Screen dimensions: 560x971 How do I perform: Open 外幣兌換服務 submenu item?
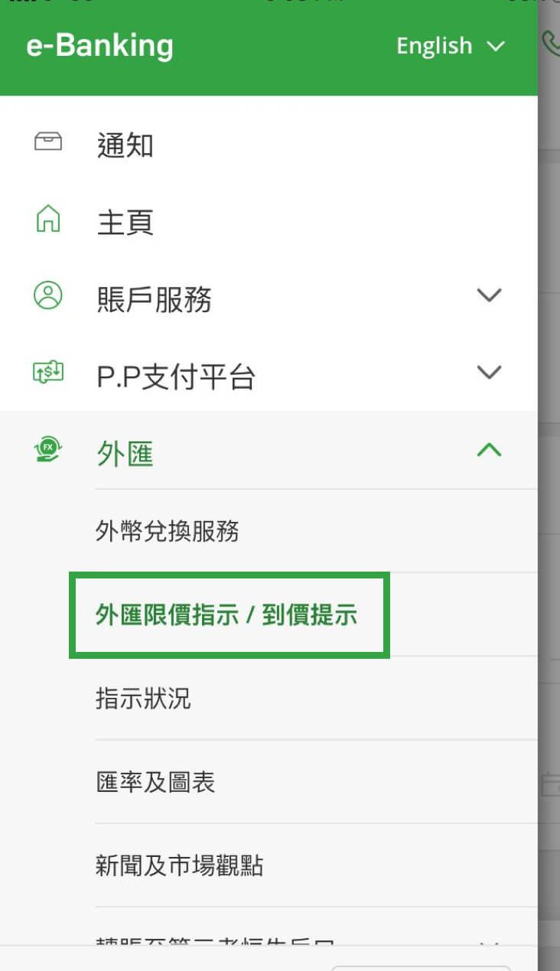[168, 531]
